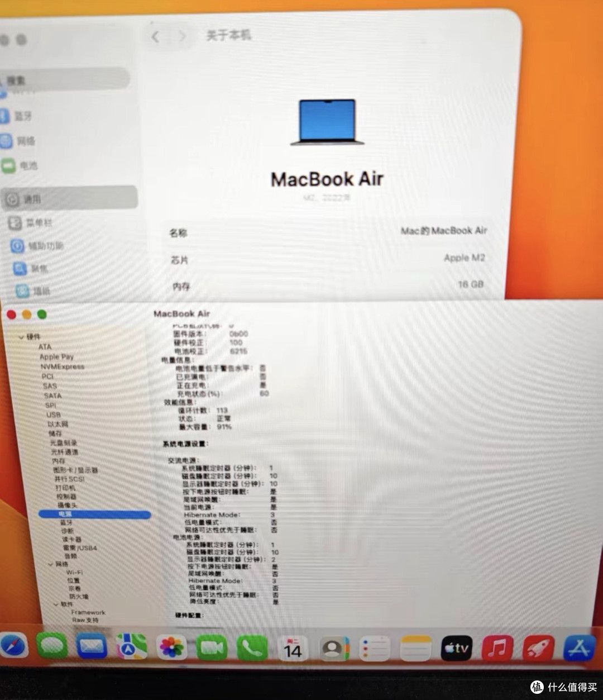Select Framework under the 软件 tree
Image resolution: width=603 pixels, height=700 pixels.
click(x=88, y=612)
